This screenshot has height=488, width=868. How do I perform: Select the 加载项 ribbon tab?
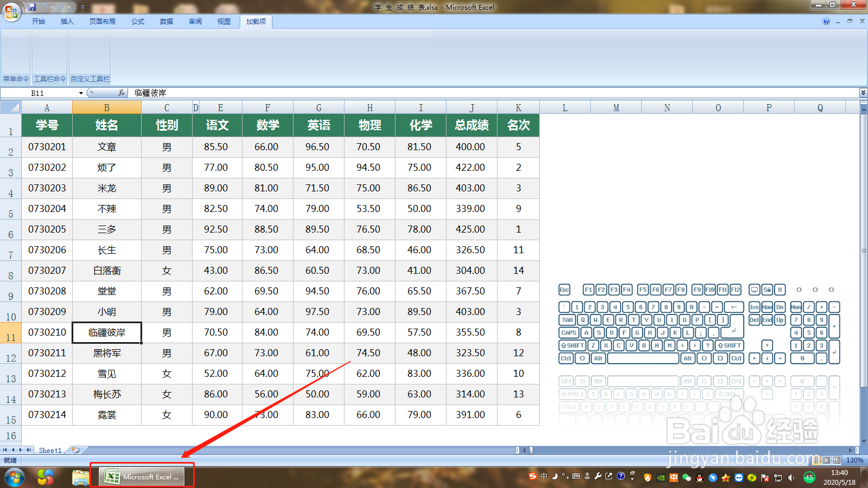[x=256, y=22]
